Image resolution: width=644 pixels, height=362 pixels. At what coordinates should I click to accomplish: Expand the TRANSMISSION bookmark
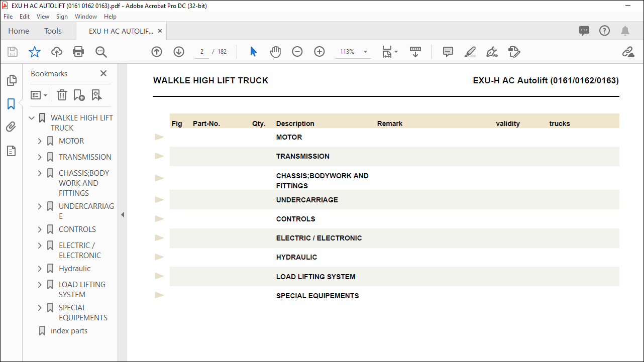tap(40, 157)
